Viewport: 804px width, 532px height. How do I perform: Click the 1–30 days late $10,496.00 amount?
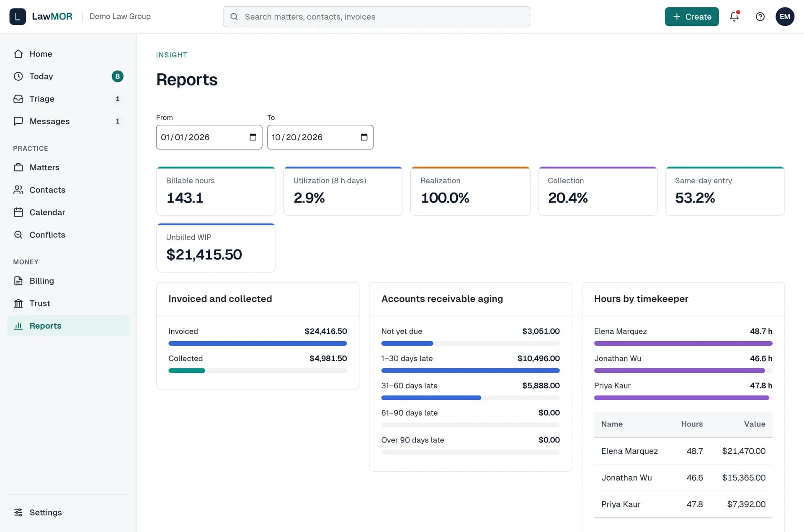coord(539,358)
